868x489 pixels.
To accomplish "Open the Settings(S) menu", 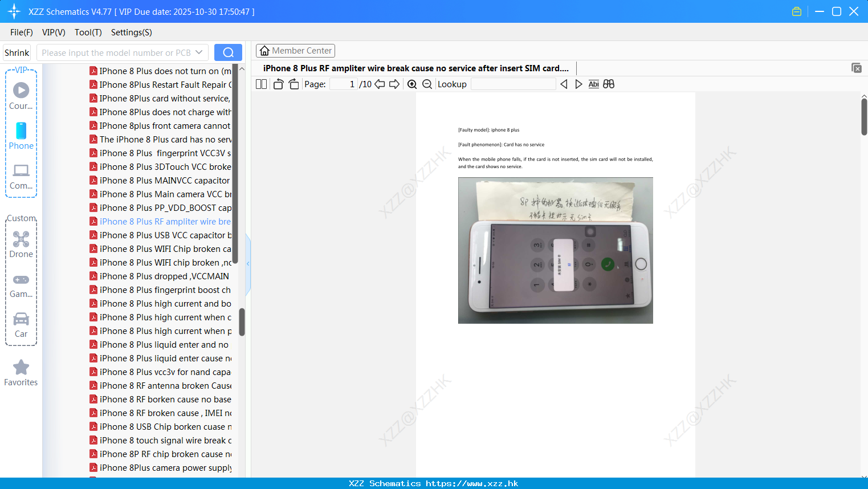I will pyautogui.click(x=132, y=32).
